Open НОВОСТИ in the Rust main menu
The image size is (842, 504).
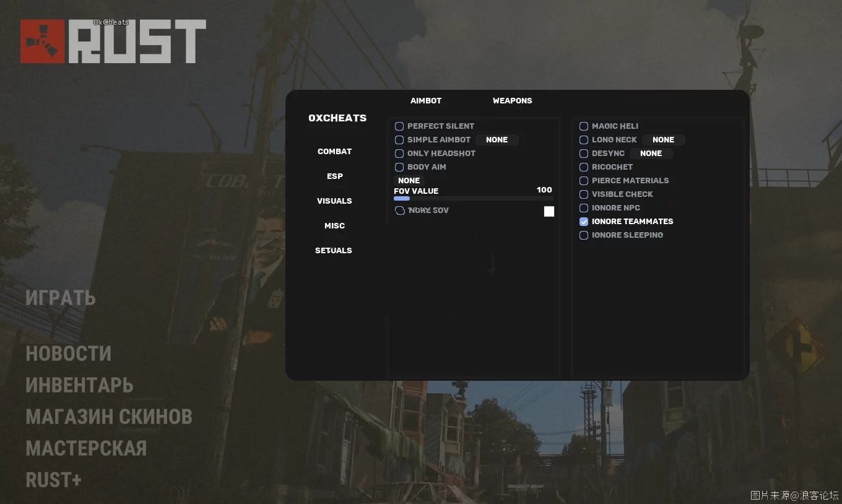69,354
